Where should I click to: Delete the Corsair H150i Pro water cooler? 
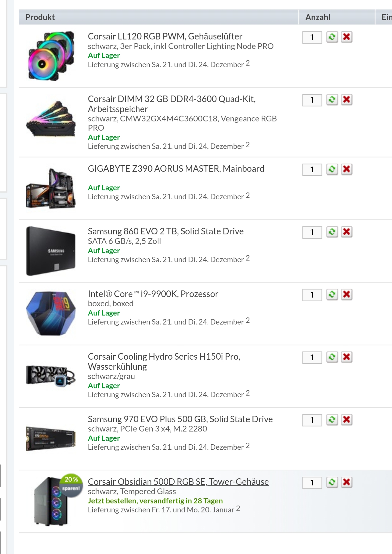tap(347, 357)
